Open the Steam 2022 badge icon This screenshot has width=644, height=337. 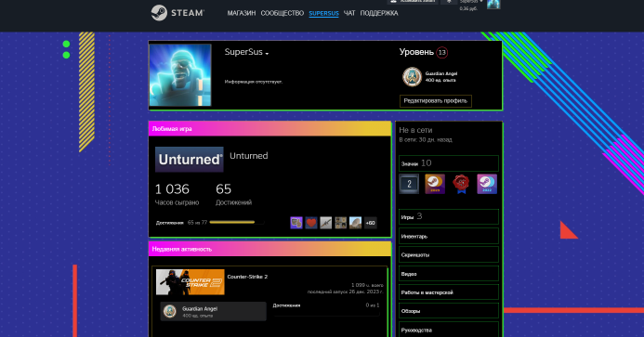(487, 184)
